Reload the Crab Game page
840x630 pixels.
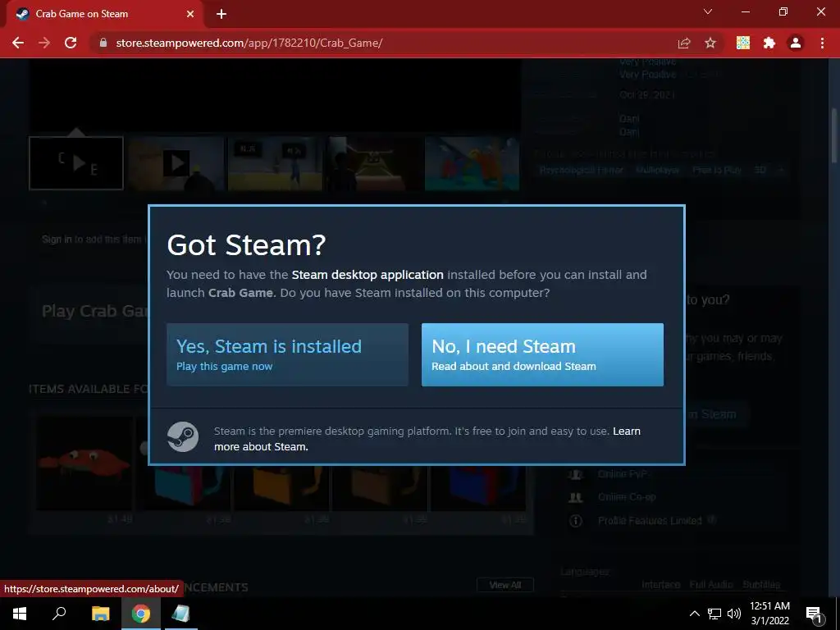tap(71, 43)
